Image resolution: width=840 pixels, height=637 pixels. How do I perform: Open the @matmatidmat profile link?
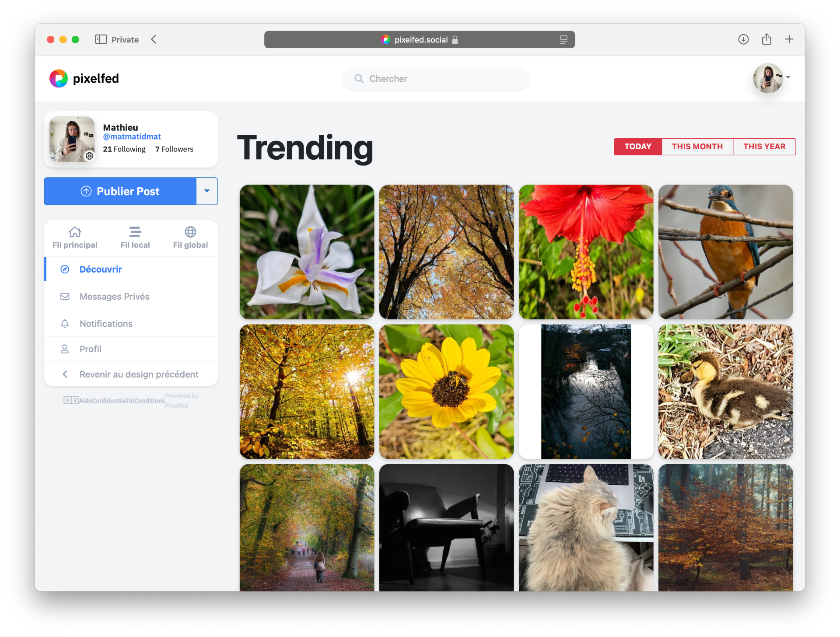coord(132,136)
